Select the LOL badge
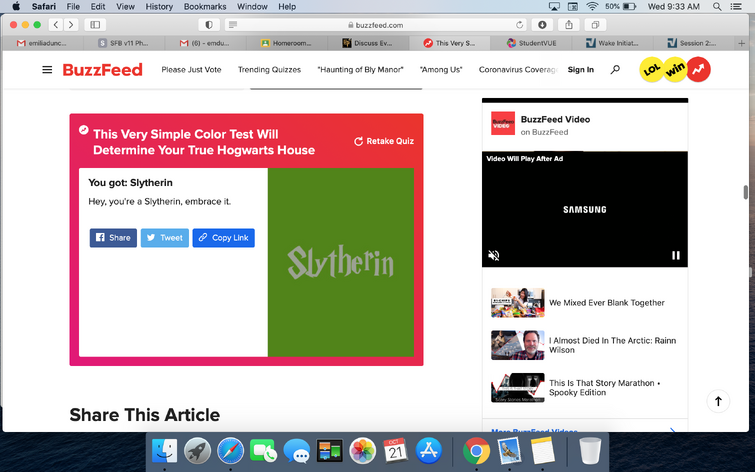Image resolution: width=755 pixels, height=472 pixels. [x=651, y=70]
